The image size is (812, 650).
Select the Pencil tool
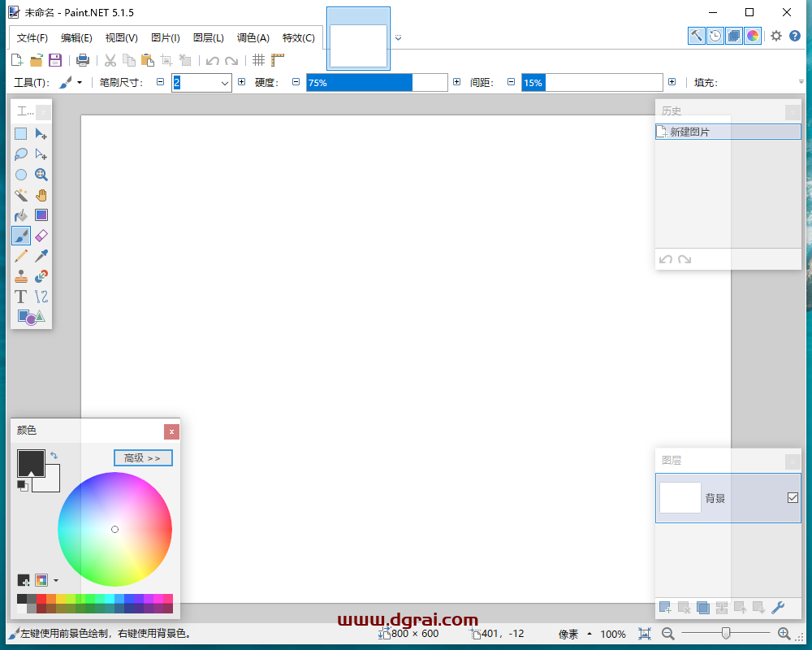click(x=21, y=256)
